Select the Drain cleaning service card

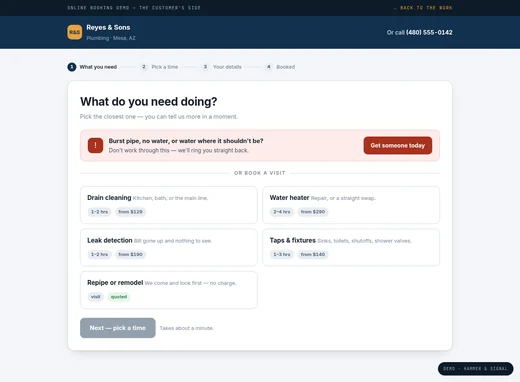point(169,205)
